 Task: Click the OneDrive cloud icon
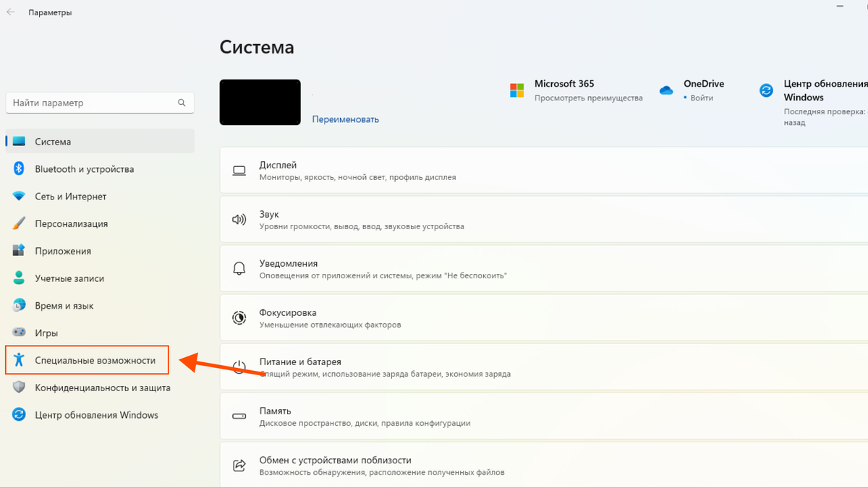coord(666,90)
